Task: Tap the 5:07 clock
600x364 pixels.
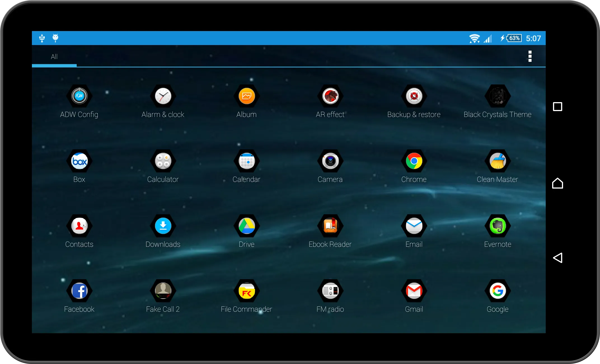Action: point(533,38)
